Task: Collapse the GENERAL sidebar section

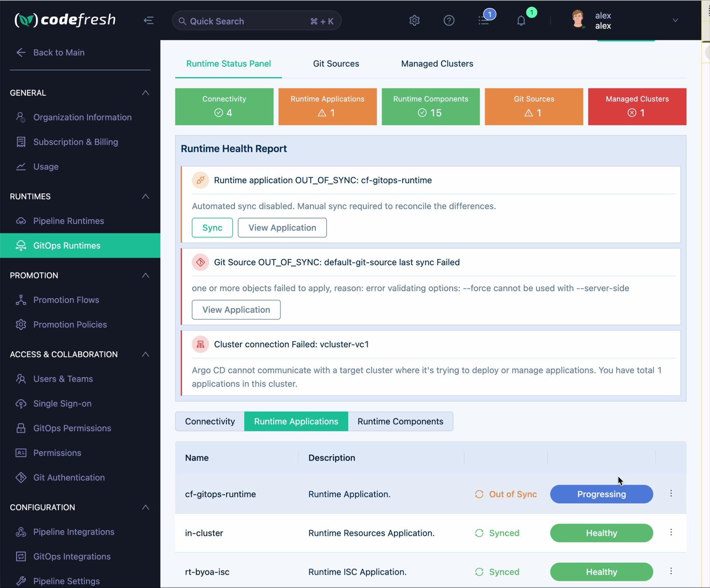Action: (146, 93)
